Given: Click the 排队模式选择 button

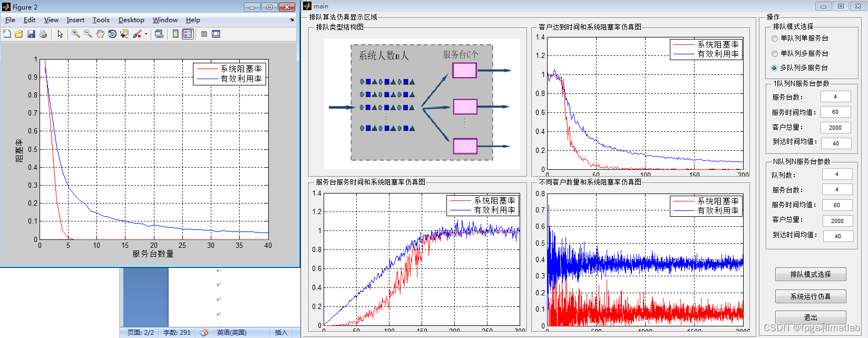Looking at the screenshot, I should (811, 274).
